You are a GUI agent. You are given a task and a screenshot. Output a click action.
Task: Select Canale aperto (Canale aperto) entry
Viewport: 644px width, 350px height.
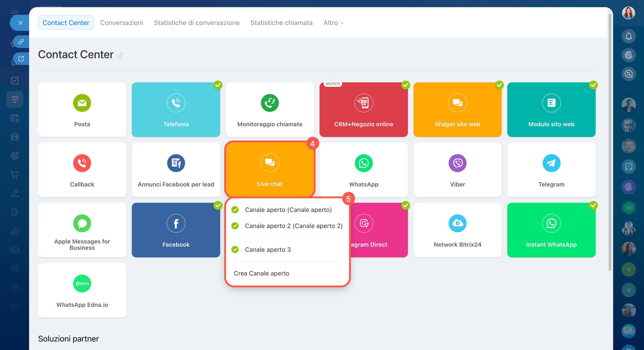[288, 209]
